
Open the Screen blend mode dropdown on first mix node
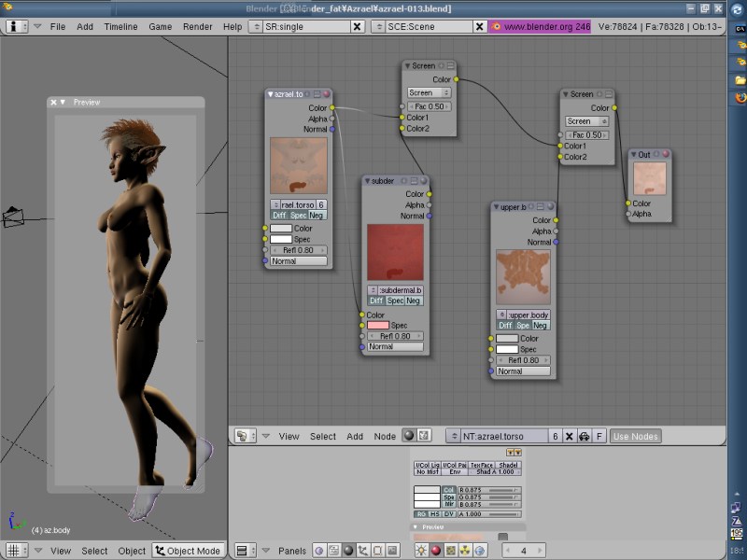(x=429, y=92)
